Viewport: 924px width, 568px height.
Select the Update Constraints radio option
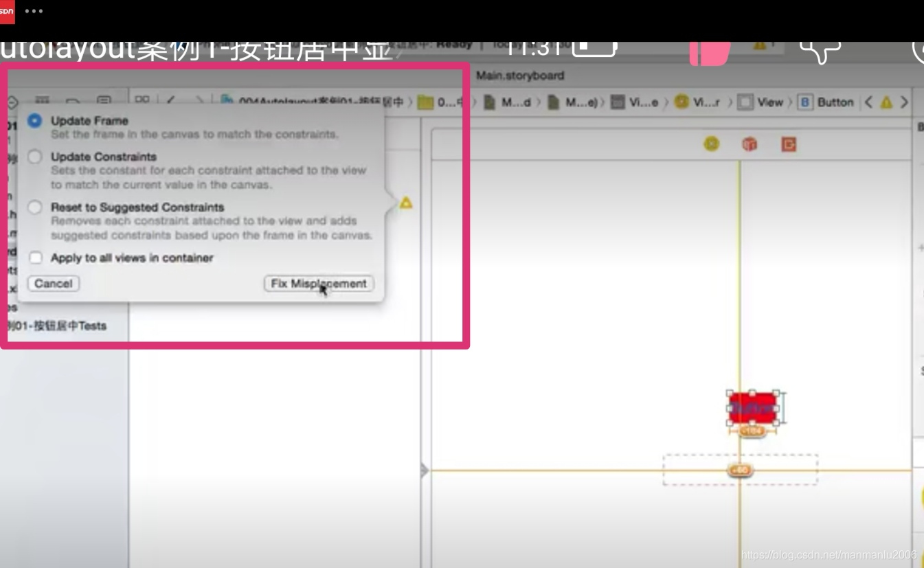35,157
